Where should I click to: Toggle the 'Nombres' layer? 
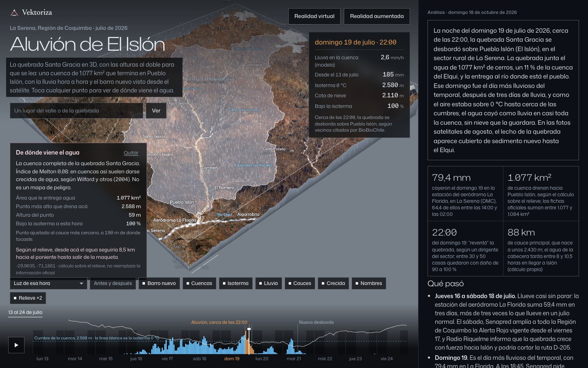pos(369,283)
